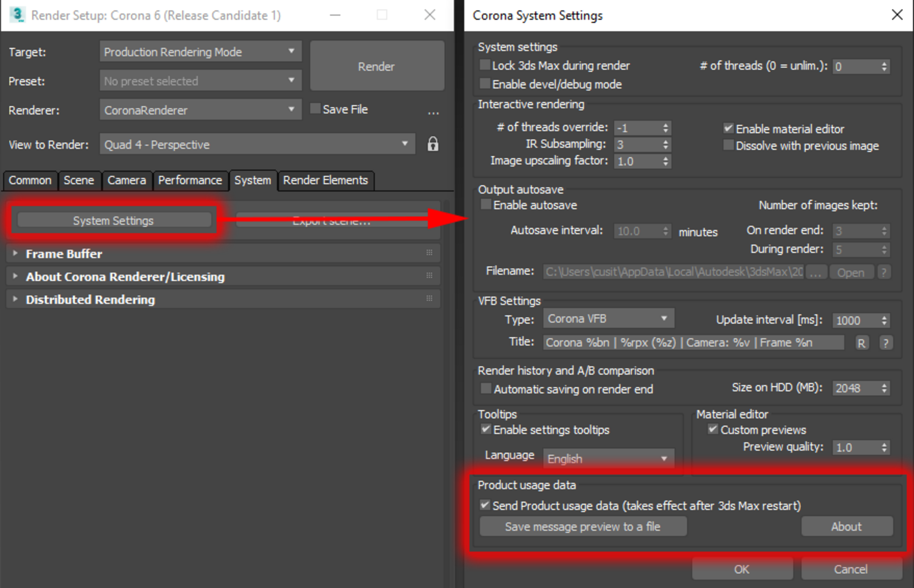Click the About button in Product usage data

pyautogui.click(x=846, y=526)
